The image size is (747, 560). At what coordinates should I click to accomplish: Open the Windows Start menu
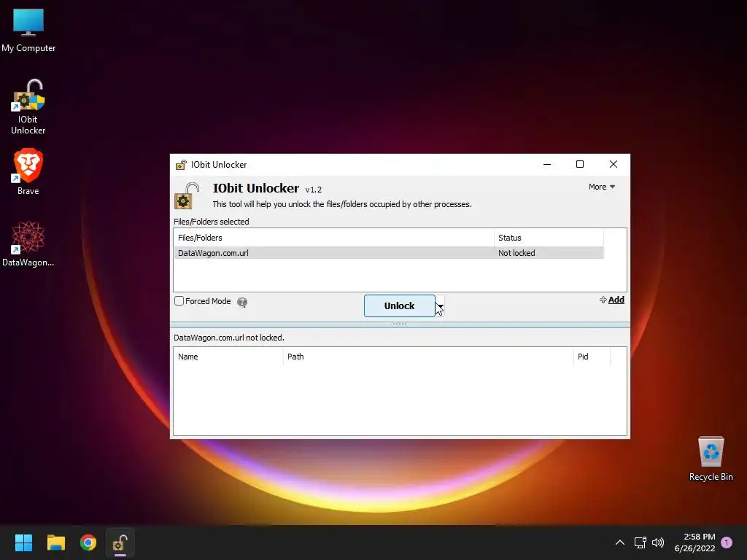point(23,542)
